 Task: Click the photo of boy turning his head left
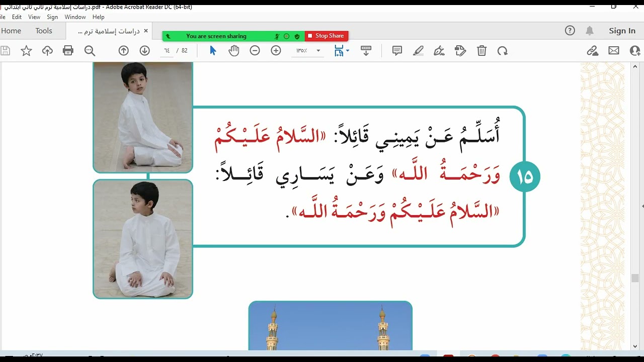tap(143, 239)
